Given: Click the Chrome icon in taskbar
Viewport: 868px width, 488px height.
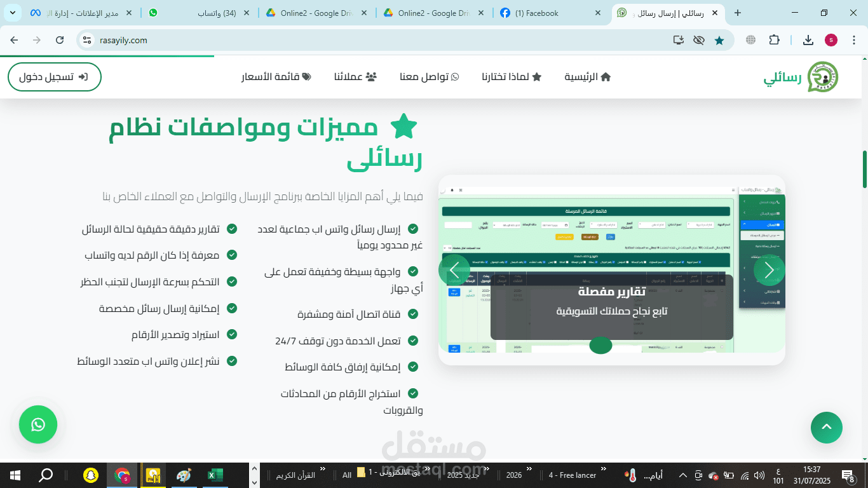Looking at the screenshot, I should click(122, 475).
